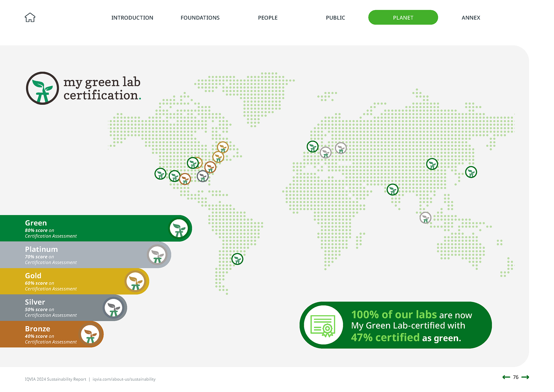
Task: Open the ANNEX section tab
Action: coord(471,18)
